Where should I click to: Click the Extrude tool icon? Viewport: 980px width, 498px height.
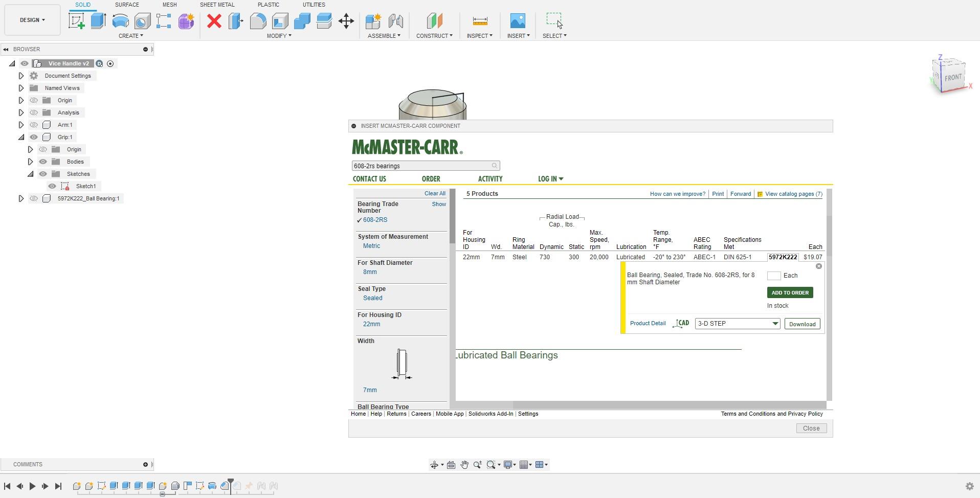pyautogui.click(x=98, y=21)
